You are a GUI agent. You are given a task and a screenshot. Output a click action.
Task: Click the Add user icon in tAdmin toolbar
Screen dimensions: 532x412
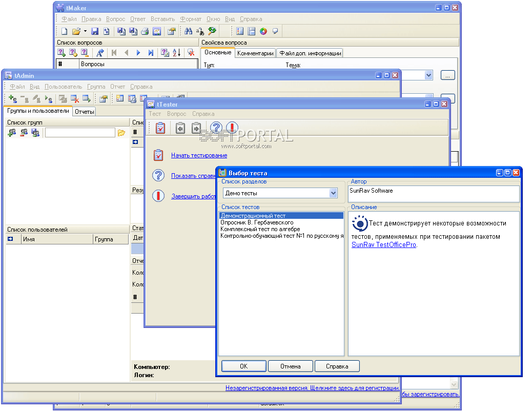pyautogui.click(x=12, y=99)
